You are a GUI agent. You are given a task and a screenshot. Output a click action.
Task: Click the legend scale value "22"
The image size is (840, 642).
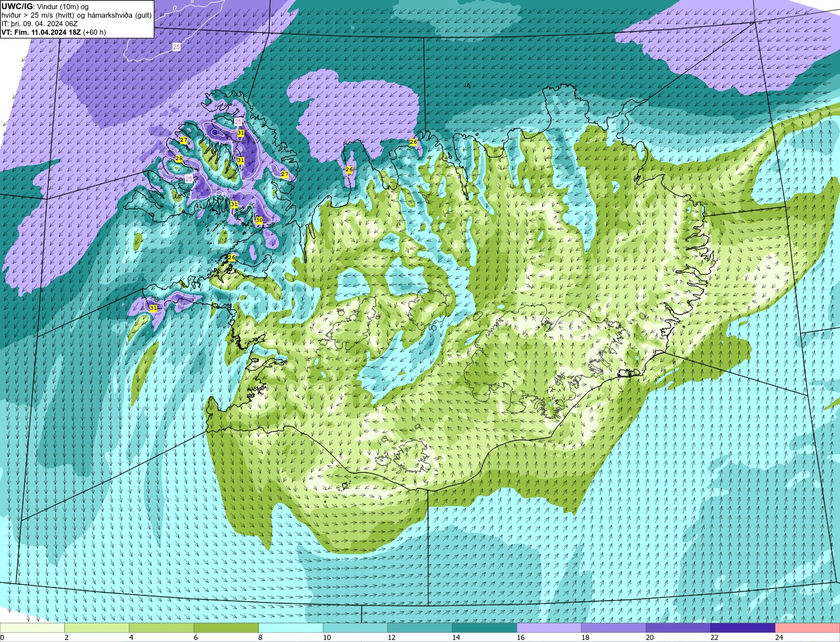pos(714,637)
